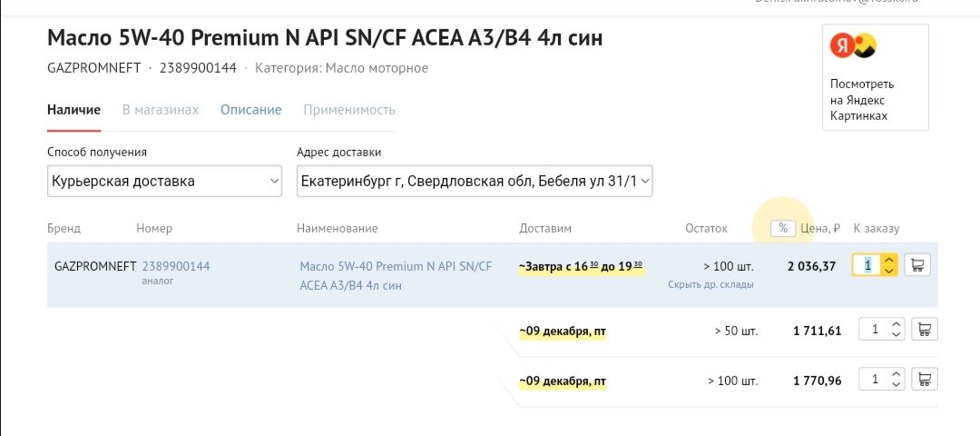Decrease quantity for 2 036,37 offer
Screen dimensions: 980x436
pyautogui.click(x=890, y=271)
